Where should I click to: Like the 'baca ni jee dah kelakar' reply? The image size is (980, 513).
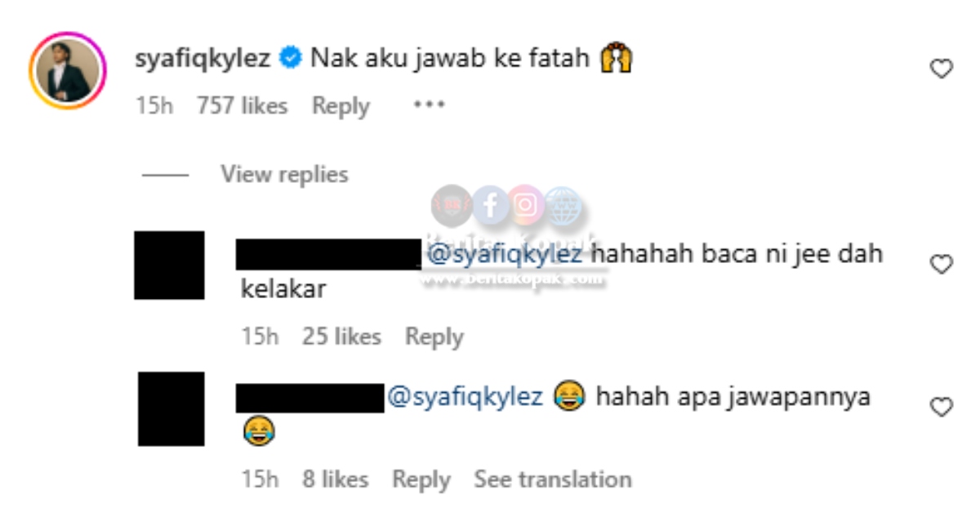pyautogui.click(x=942, y=264)
